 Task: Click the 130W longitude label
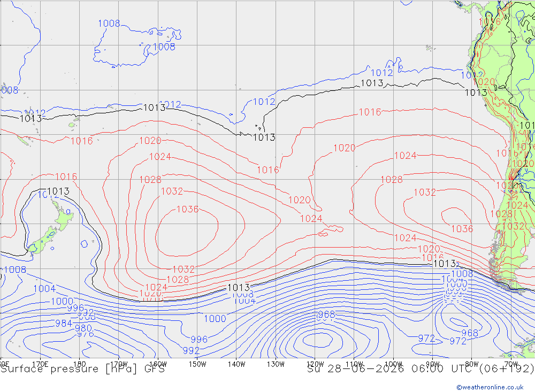(276, 364)
